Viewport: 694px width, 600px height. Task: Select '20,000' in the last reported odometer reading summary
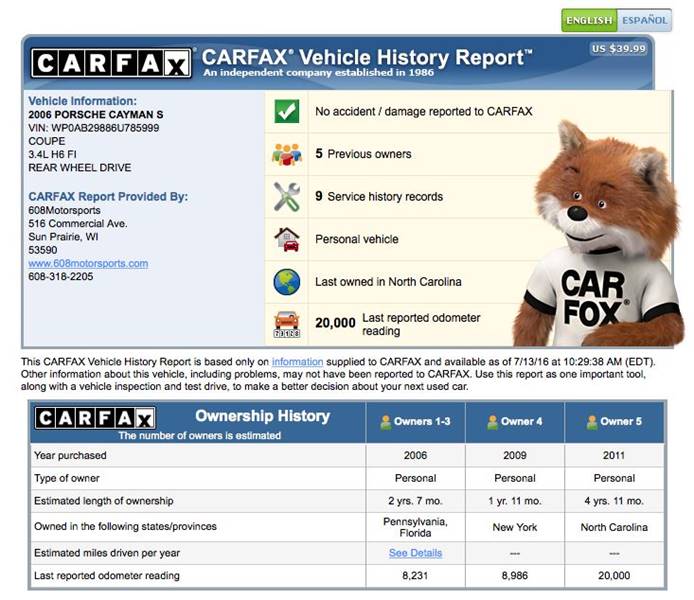(335, 323)
